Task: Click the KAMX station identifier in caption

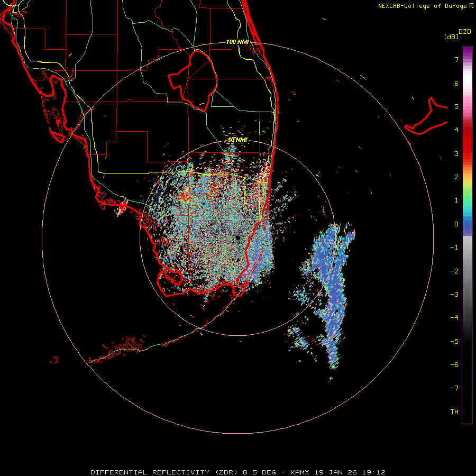Action: [300, 472]
